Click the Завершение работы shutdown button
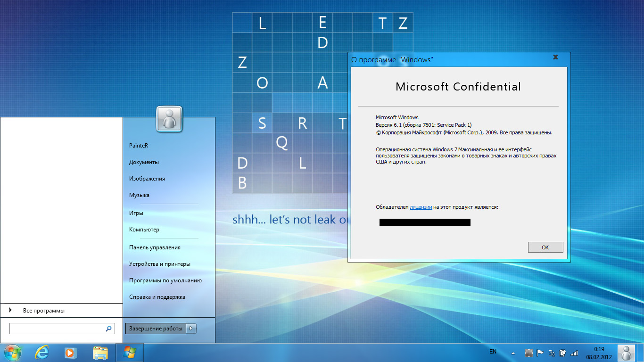644x362 pixels. tap(156, 329)
